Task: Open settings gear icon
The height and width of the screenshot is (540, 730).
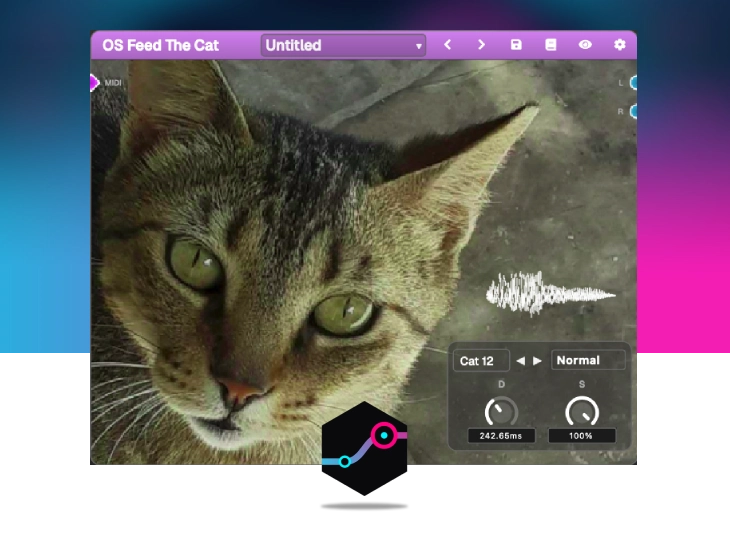Action: click(x=620, y=45)
